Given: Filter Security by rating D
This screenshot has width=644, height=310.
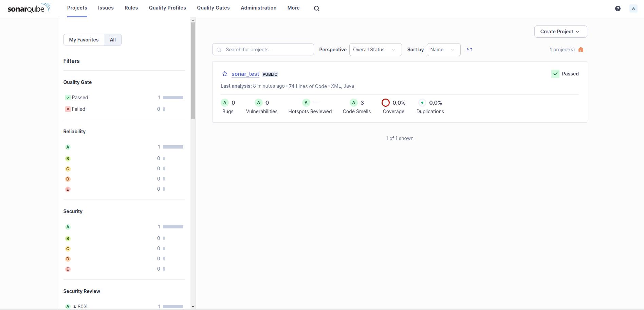Looking at the screenshot, I should [x=124, y=259].
